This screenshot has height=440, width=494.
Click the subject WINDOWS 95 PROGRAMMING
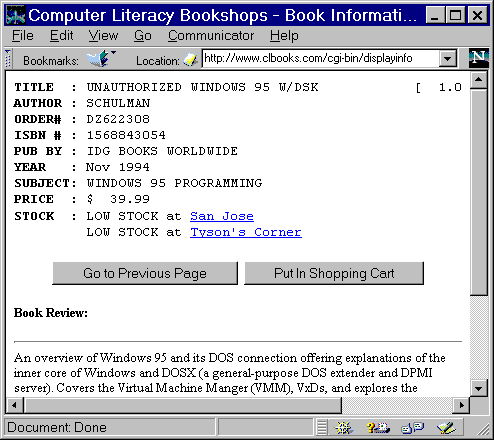(174, 183)
